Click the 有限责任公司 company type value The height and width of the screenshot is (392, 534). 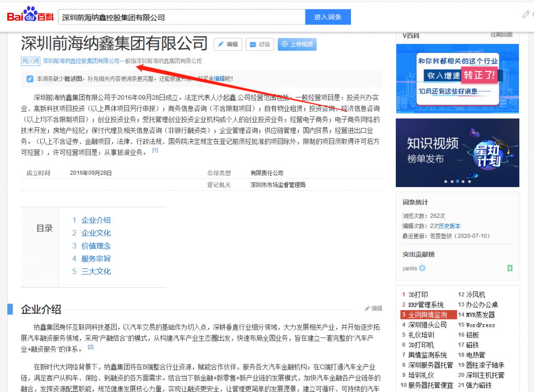pos(266,173)
